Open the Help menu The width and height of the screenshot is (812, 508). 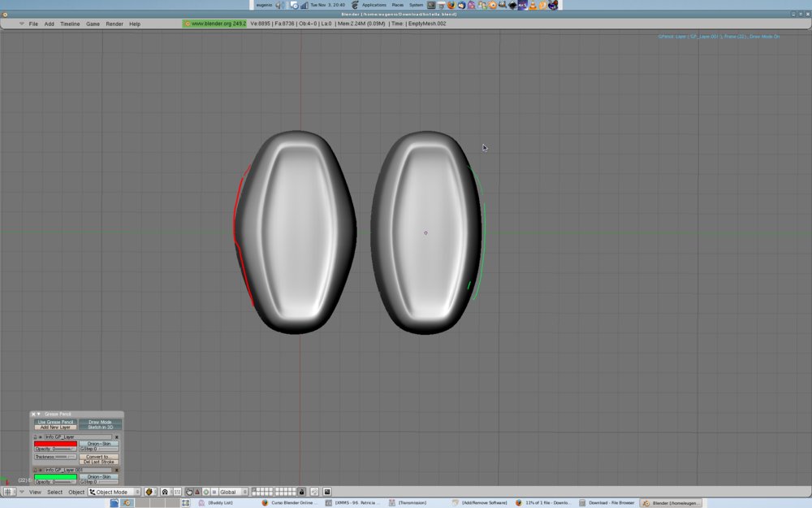pyautogui.click(x=135, y=24)
